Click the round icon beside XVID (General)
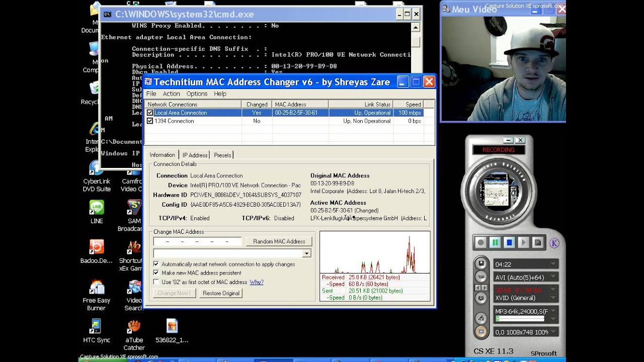644x362 pixels. click(481, 298)
